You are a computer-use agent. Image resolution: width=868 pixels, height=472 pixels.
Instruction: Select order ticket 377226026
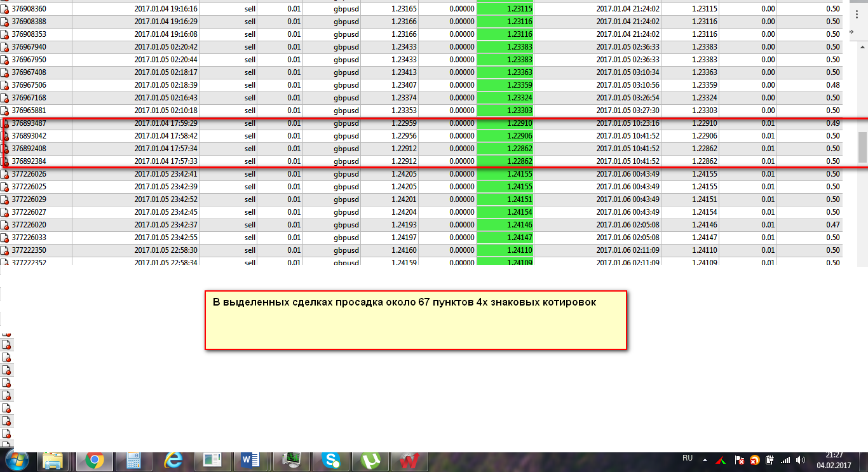coord(29,174)
